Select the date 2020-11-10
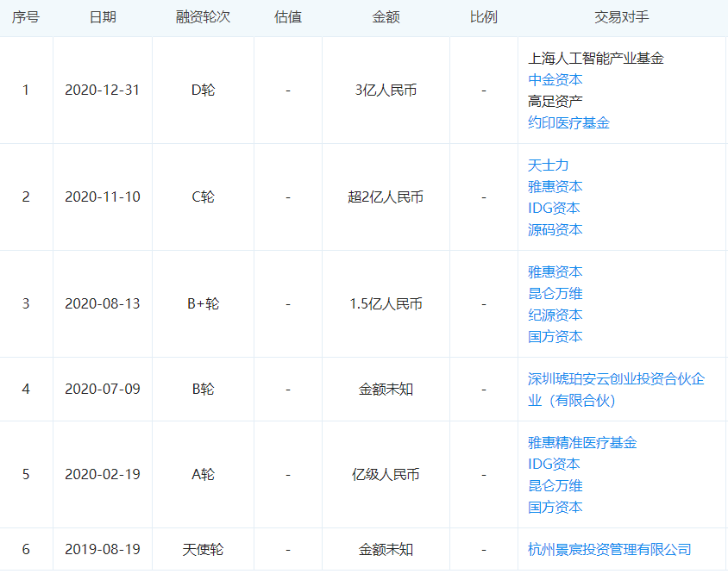 pyautogui.click(x=102, y=197)
